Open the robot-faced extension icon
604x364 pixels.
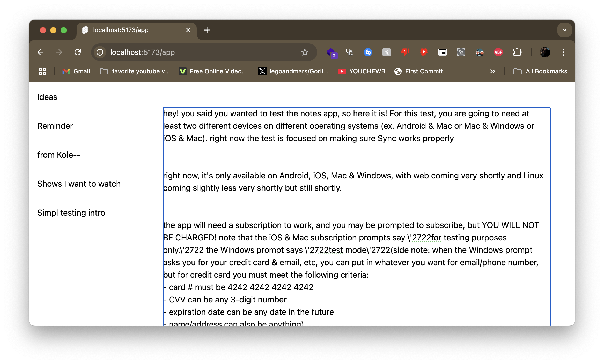pyautogui.click(x=480, y=52)
